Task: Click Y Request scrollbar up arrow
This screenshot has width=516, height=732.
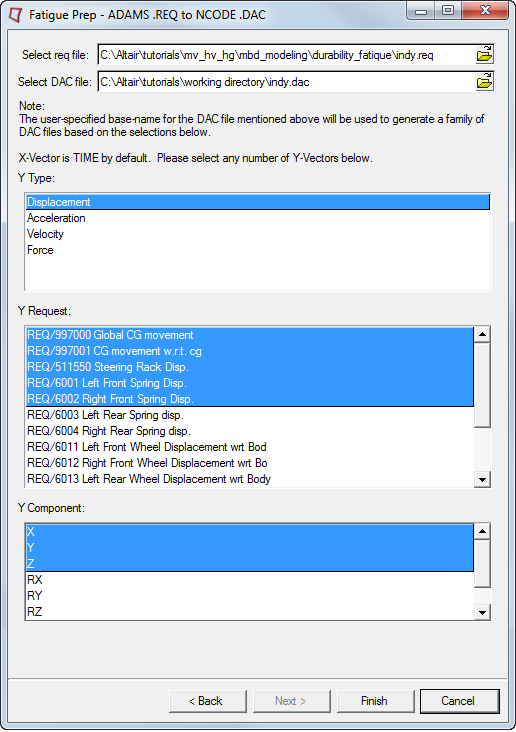Action: click(x=482, y=334)
